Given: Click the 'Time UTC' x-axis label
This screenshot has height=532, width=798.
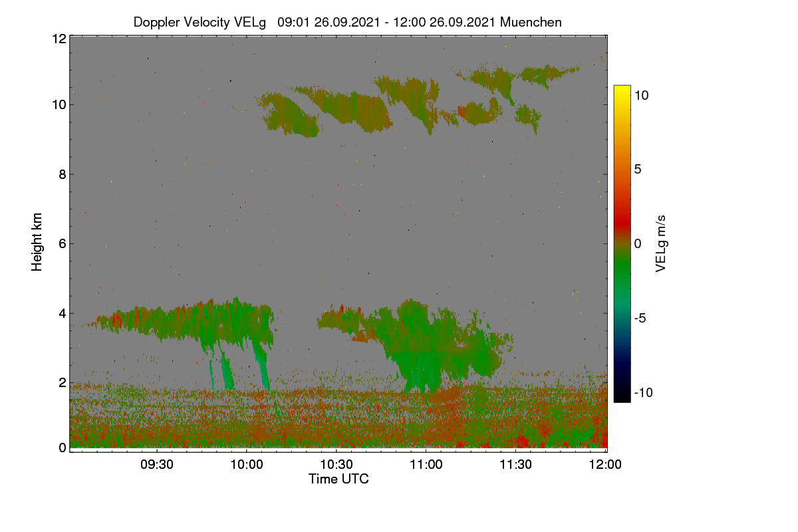Looking at the screenshot, I should coord(338,479).
